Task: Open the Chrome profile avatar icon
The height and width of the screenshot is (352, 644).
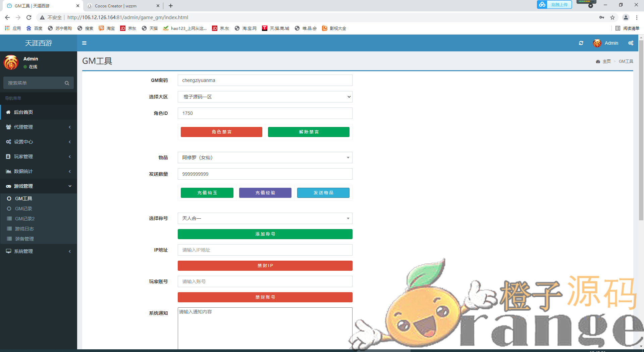Action: click(x=626, y=17)
